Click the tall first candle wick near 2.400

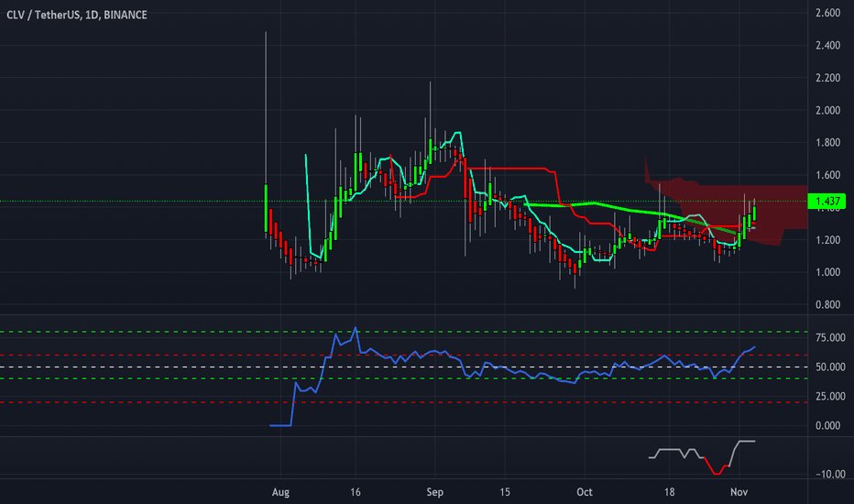pos(266,109)
